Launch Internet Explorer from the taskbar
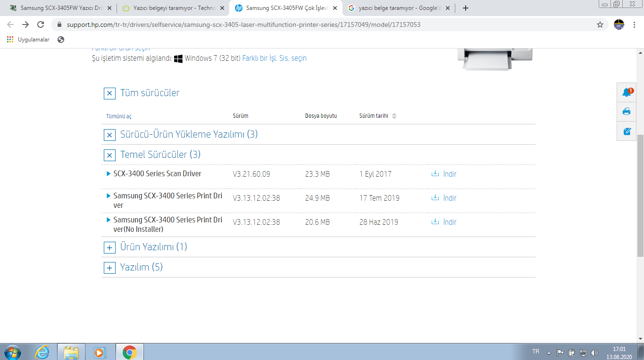 click(x=43, y=352)
